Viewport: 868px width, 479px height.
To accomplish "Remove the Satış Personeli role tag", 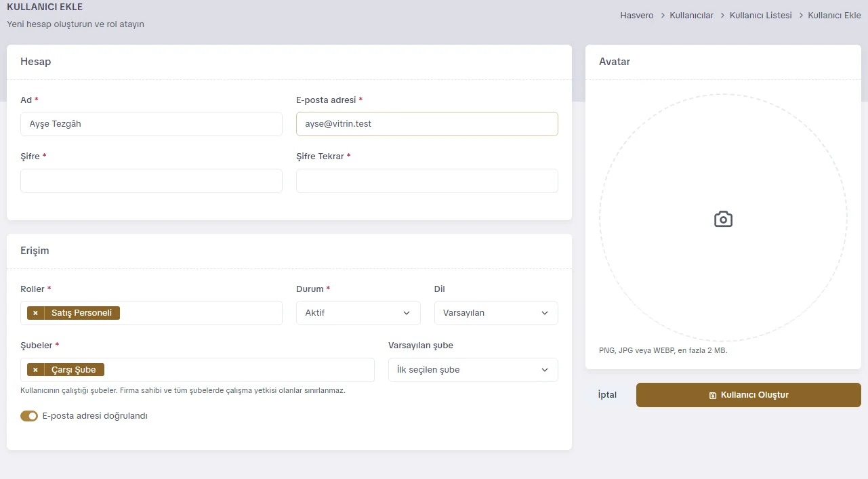I will 35,313.
